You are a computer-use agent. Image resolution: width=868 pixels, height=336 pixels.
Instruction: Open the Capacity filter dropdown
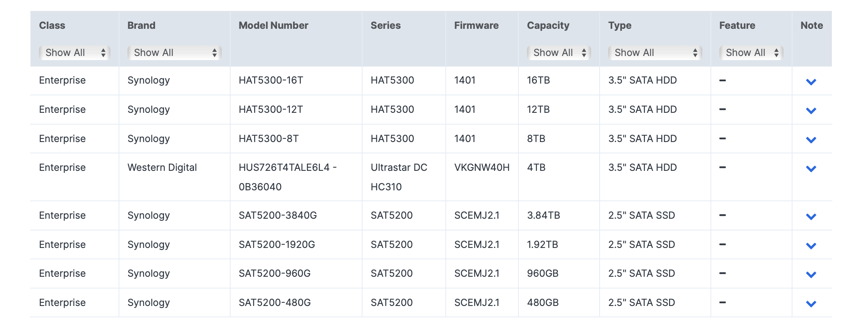559,53
